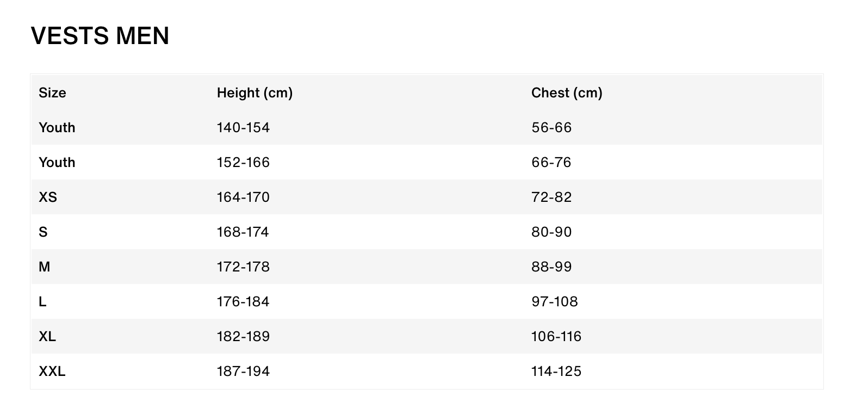Click the 88-99 chest value
This screenshot has width=868, height=420.
coord(551,267)
